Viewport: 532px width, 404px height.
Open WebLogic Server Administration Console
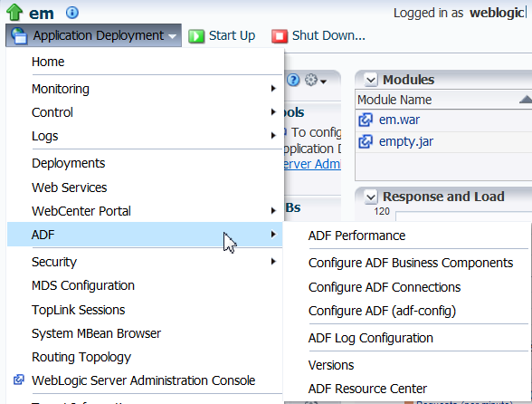tap(145, 380)
